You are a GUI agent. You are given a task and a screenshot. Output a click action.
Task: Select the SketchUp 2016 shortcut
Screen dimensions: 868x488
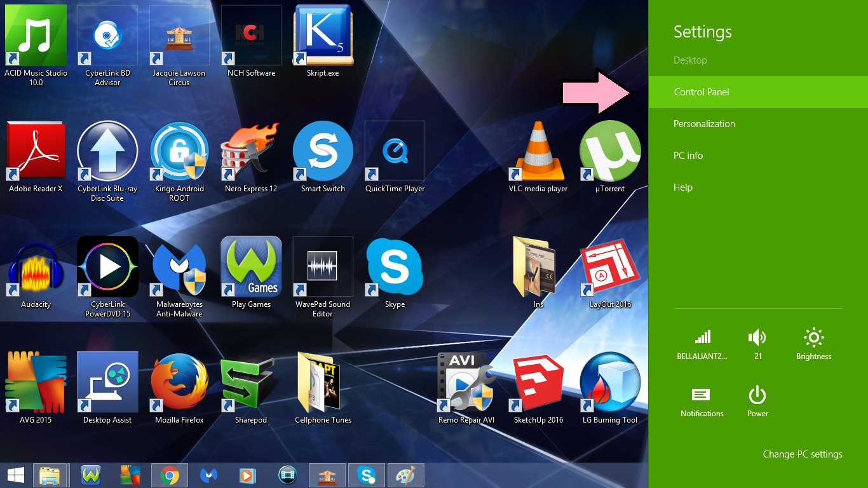[538, 388]
